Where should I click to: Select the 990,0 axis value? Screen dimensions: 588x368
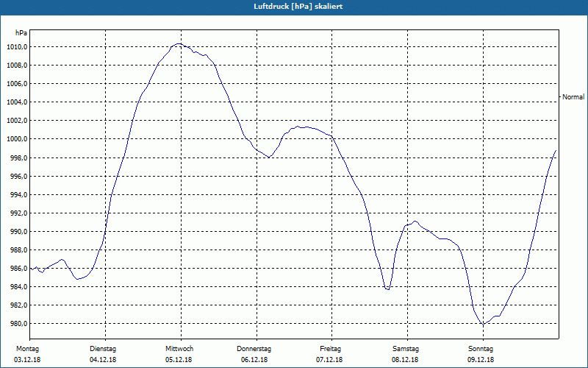click(x=18, y=231)
